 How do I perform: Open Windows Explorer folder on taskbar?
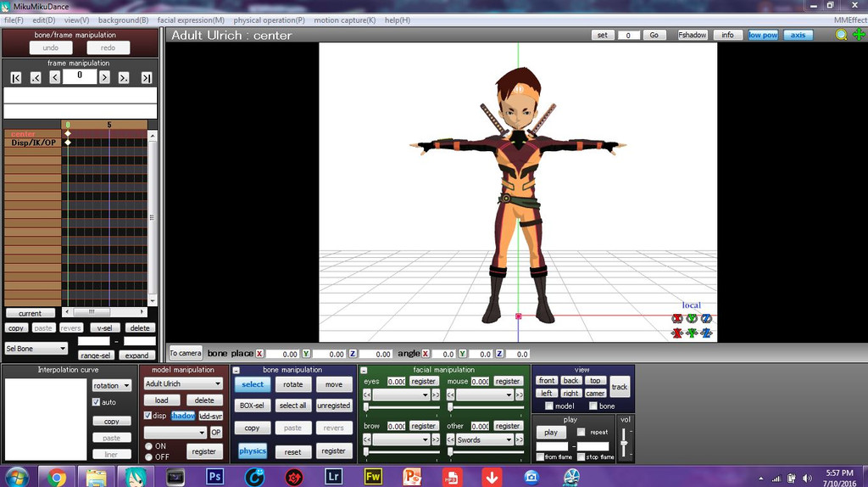coord(96,477)
